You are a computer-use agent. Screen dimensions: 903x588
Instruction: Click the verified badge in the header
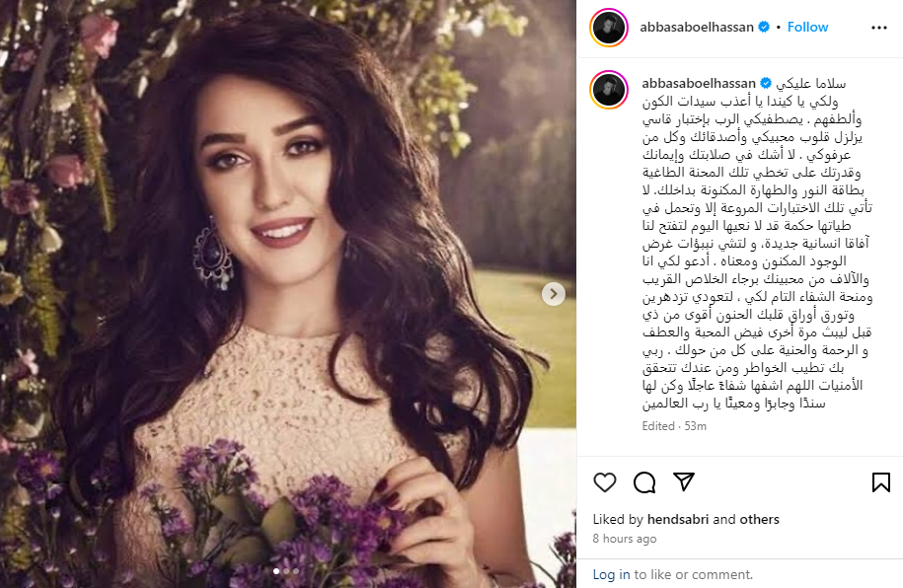point(764,27)
